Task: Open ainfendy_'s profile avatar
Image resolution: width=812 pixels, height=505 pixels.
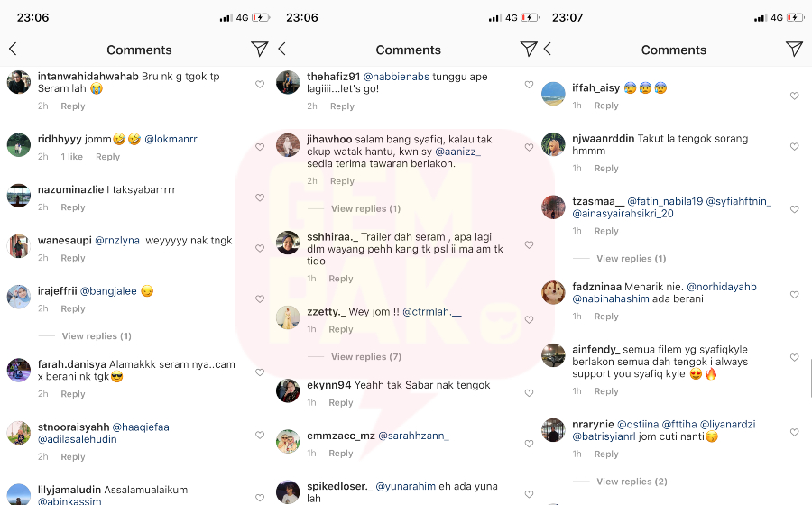Action: pyautogui.click(x=553, y=355)
